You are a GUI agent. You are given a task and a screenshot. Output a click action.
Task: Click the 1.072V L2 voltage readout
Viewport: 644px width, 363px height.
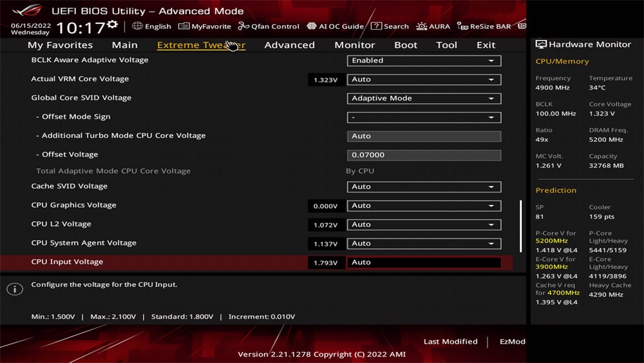coord(325,225)
